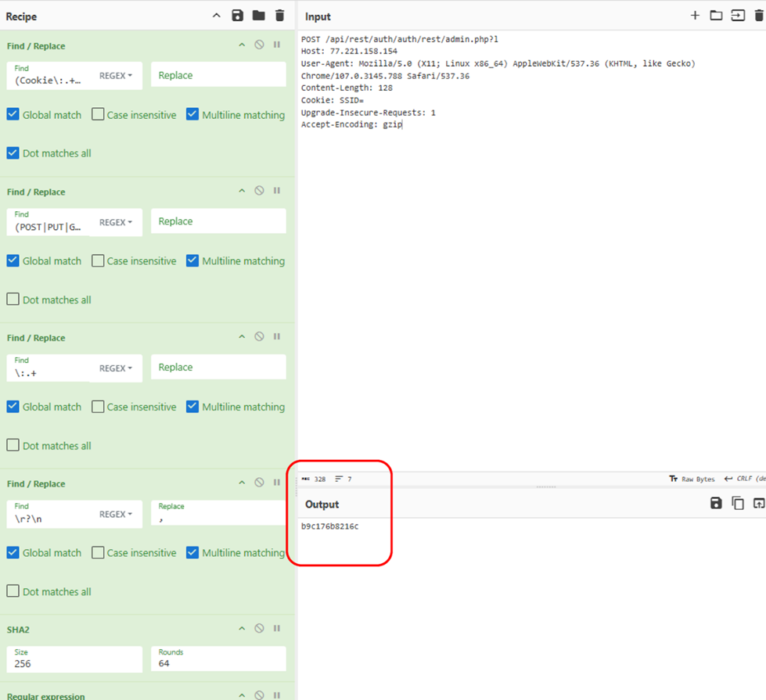Replace input with output
Viewport: 766px width, 700px height.
click(x=759, y=503)
